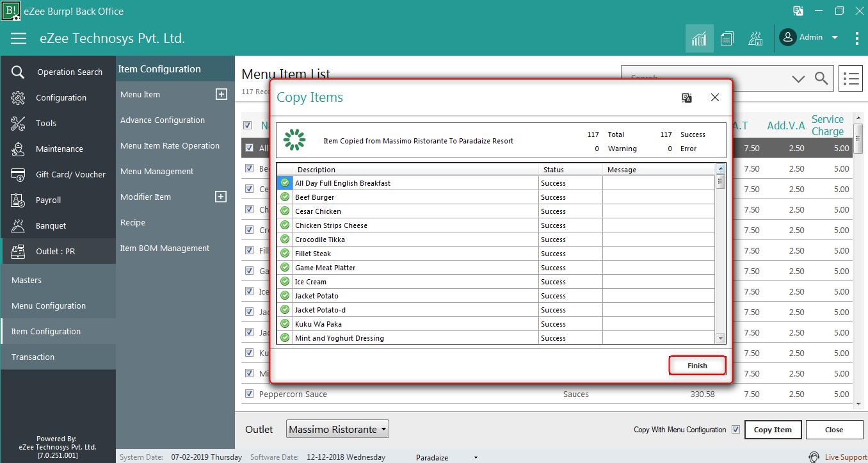Uncheck checkbox of the dark highlighted 'All' row
Screen dimensions: 868x463
[250, 148]
